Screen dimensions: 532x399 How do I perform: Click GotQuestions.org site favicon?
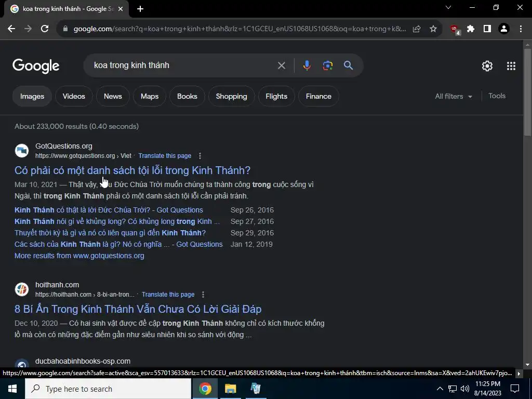(x=22, y=151)
